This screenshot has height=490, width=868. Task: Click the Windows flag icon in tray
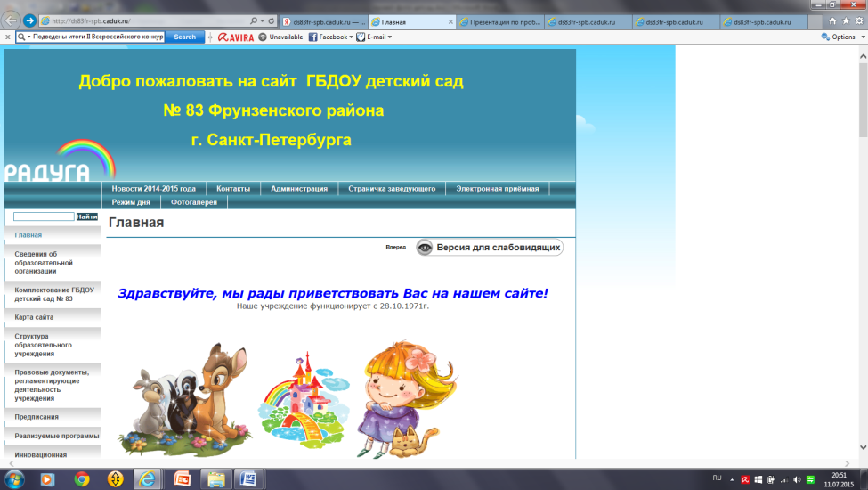tap(758, 480)
